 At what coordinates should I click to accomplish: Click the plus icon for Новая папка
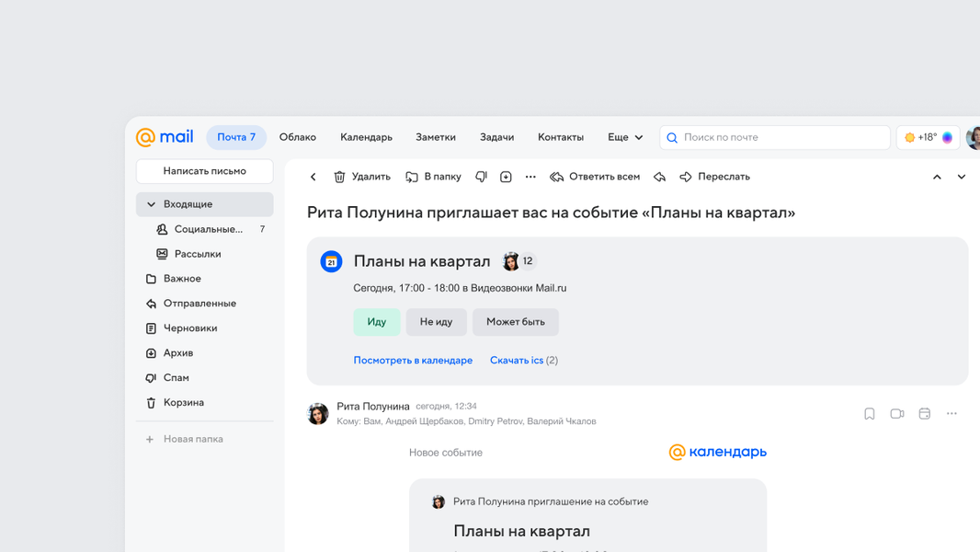149,440
